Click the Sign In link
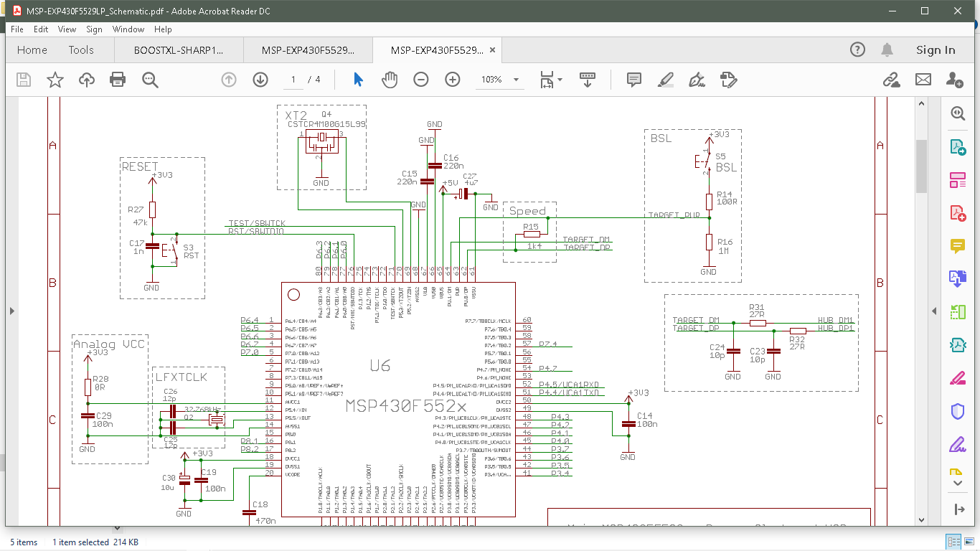This screenshot has height=551, width=980. click(x=936, y=50)
